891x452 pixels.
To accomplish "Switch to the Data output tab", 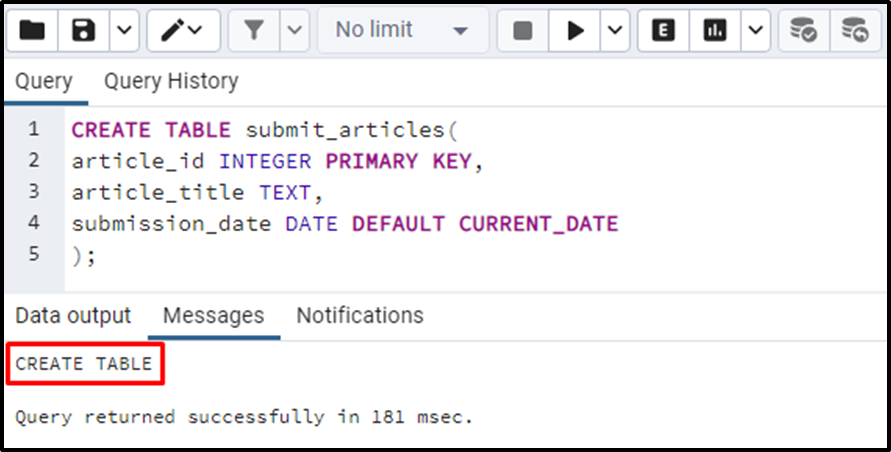I will click(x=73, y=316).
